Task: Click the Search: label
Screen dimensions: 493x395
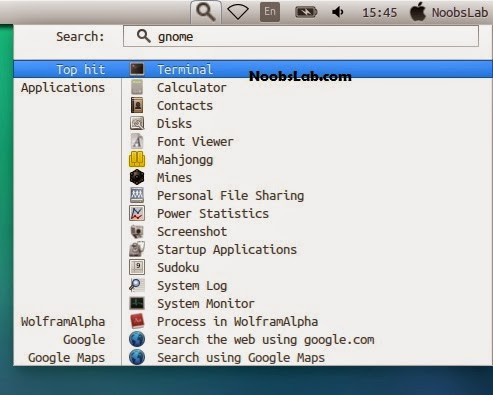Action: click(x=80, y=37)
